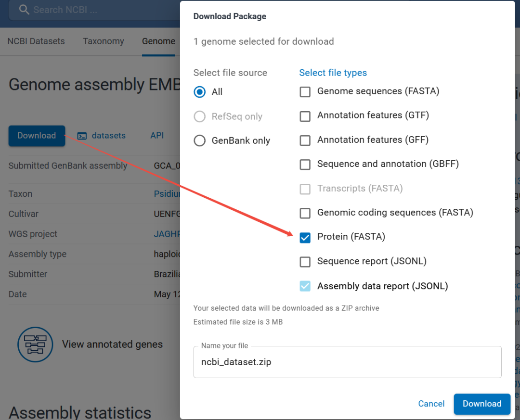520x420 pixels.
Task: Open the Genome tab
Action: click(x=158, y=41)
